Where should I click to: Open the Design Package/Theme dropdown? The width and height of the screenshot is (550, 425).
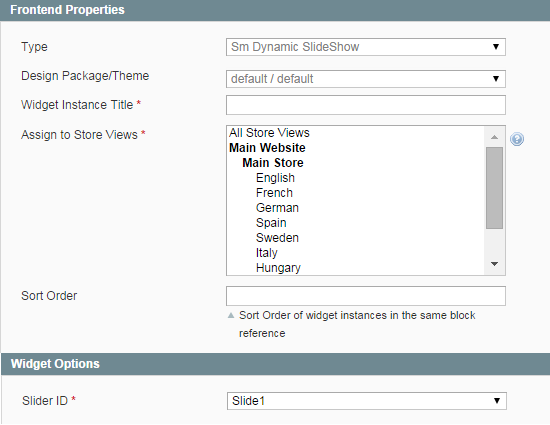tap(365, 79)
